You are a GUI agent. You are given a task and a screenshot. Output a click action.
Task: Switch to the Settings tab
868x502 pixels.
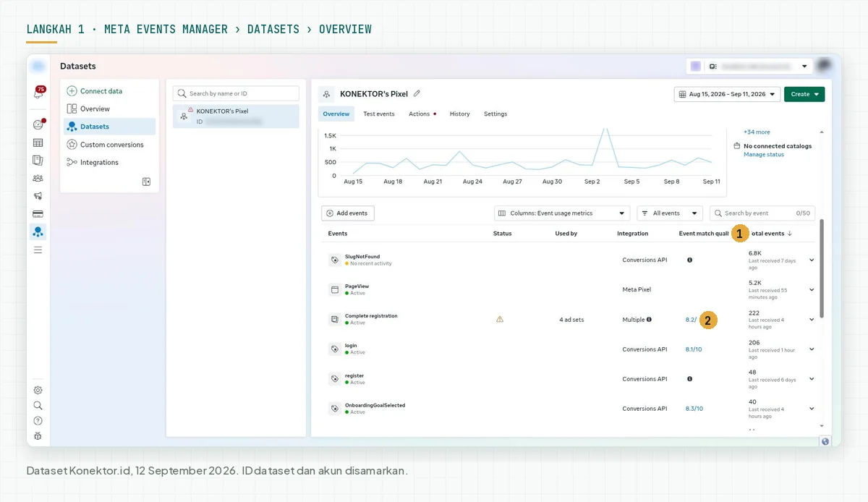(x=495, y=114)
